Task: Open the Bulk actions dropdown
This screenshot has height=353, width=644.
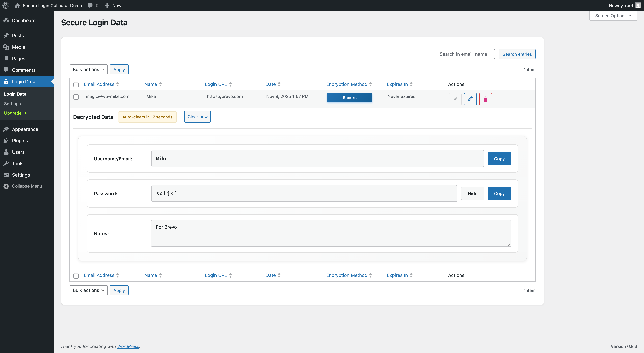Action: [x=89, y=69]
